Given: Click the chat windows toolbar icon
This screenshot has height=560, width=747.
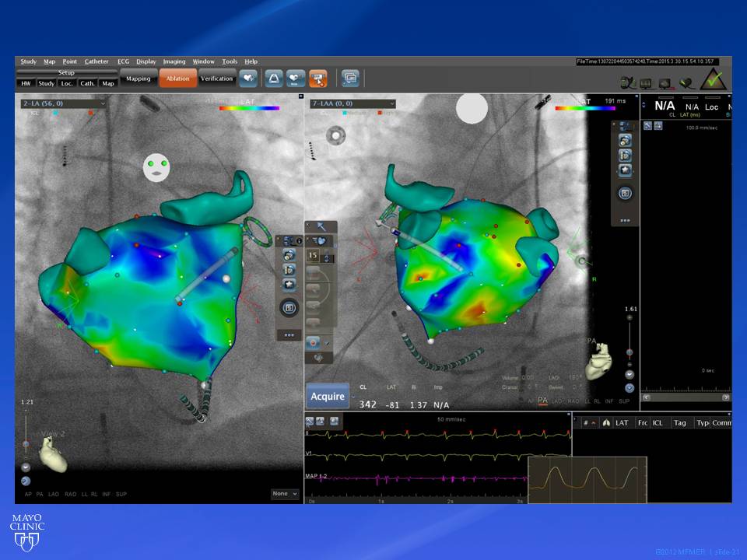Looking at the screenshot, I should point(350,79).
